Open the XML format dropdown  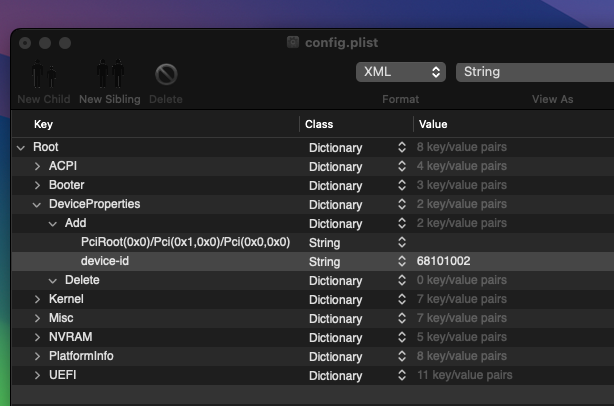(x=401, y=72)
